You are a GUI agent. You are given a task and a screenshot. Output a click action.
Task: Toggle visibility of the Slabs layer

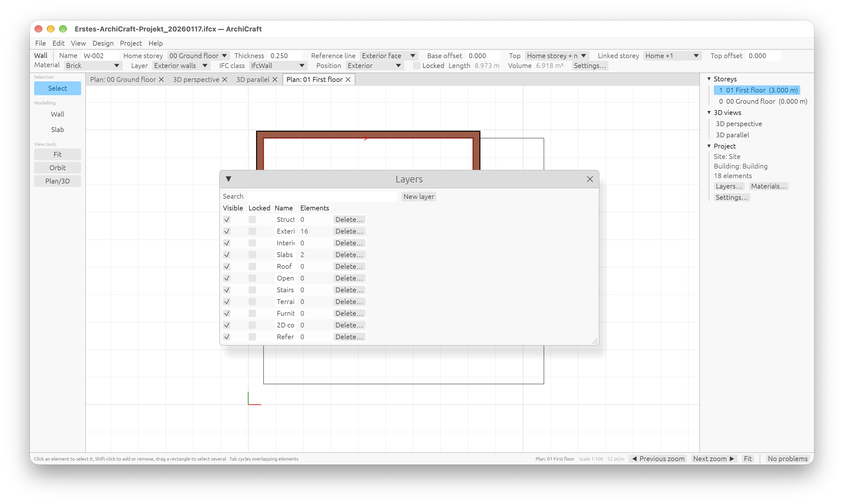[x=227, y=255]
